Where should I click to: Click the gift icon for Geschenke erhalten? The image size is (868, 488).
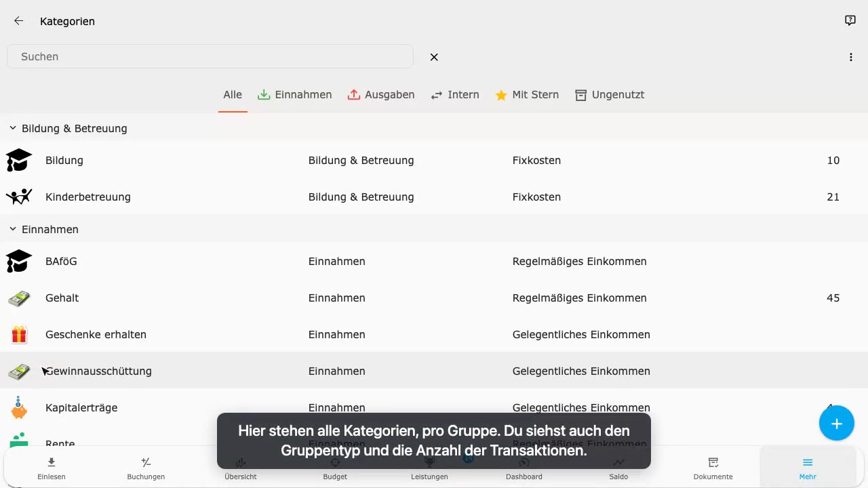click(19, 335)
